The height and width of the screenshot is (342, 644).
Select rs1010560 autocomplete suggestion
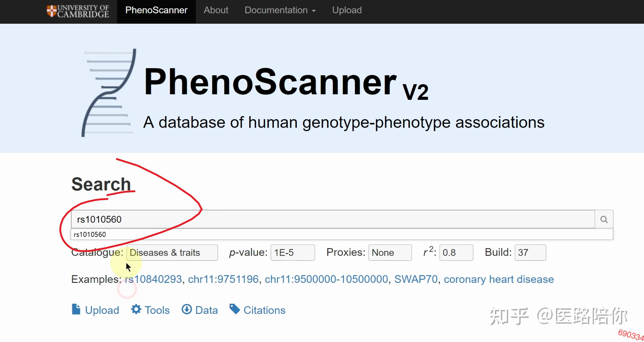click(90, 234)
